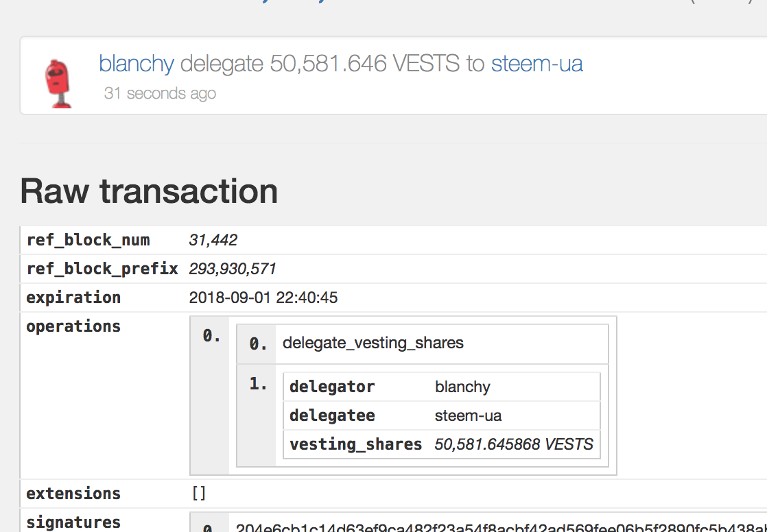The width and height of the screenshot is (767, 532).
Task: Click the 'operations' field label
Action: click(x=73, y=326)
